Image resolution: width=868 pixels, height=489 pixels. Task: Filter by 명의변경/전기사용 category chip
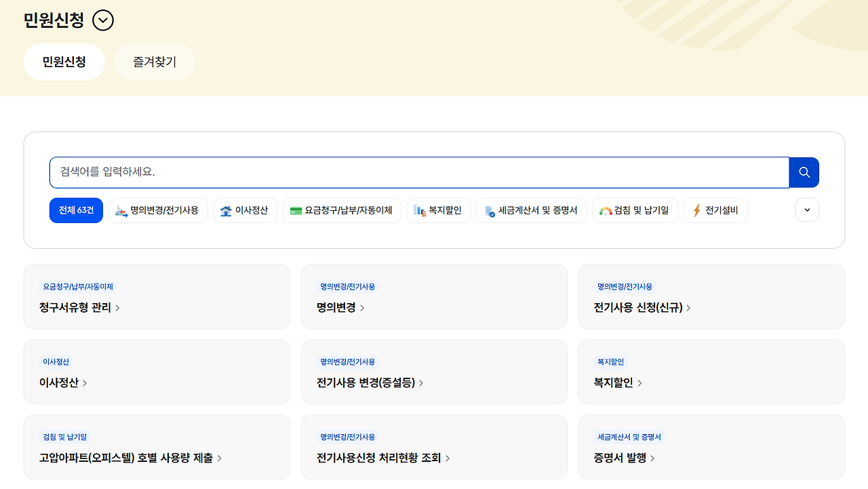point(158,210)
